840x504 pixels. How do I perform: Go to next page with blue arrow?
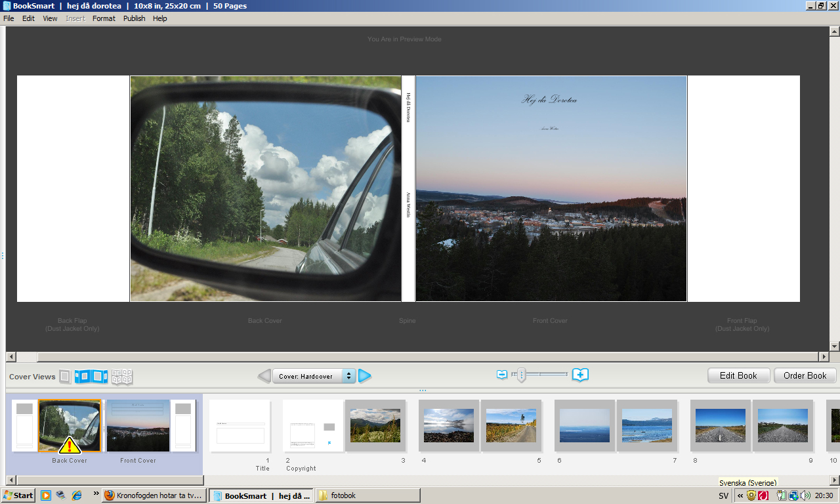click(365, 376)
